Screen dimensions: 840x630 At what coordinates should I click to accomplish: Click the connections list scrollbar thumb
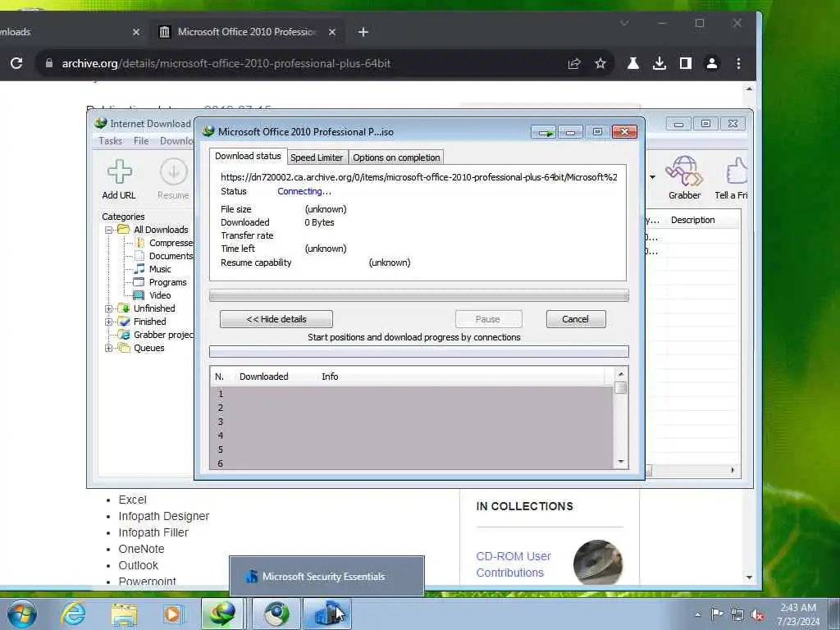click(621, 388)
